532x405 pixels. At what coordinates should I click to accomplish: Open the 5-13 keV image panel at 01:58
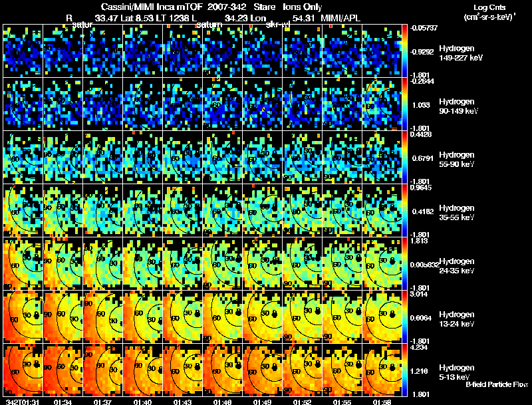[382, 370]
